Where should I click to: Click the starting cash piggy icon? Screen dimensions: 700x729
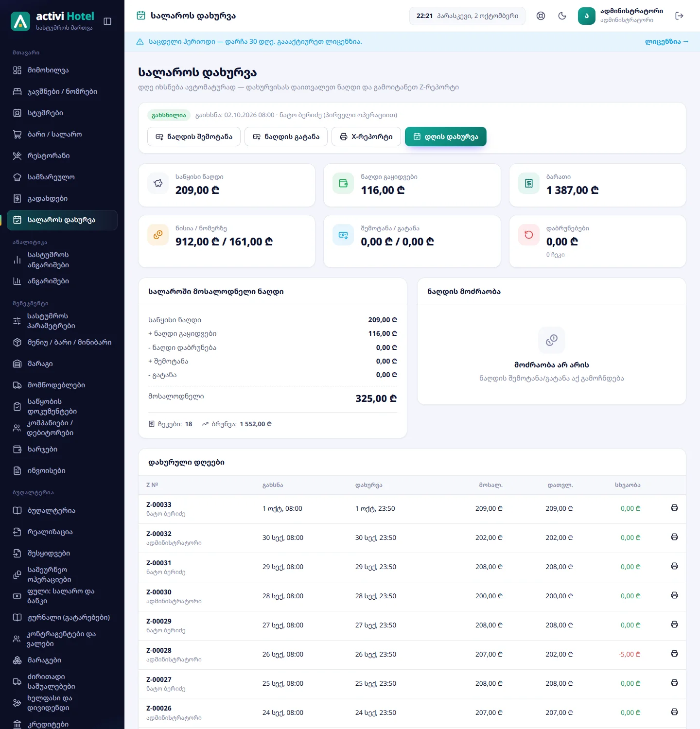158,183
